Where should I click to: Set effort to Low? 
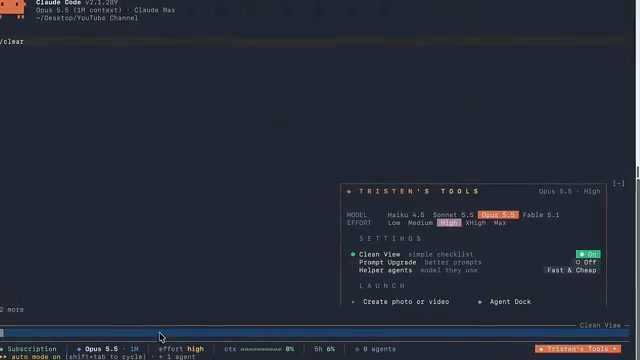(x=394, y=223)
